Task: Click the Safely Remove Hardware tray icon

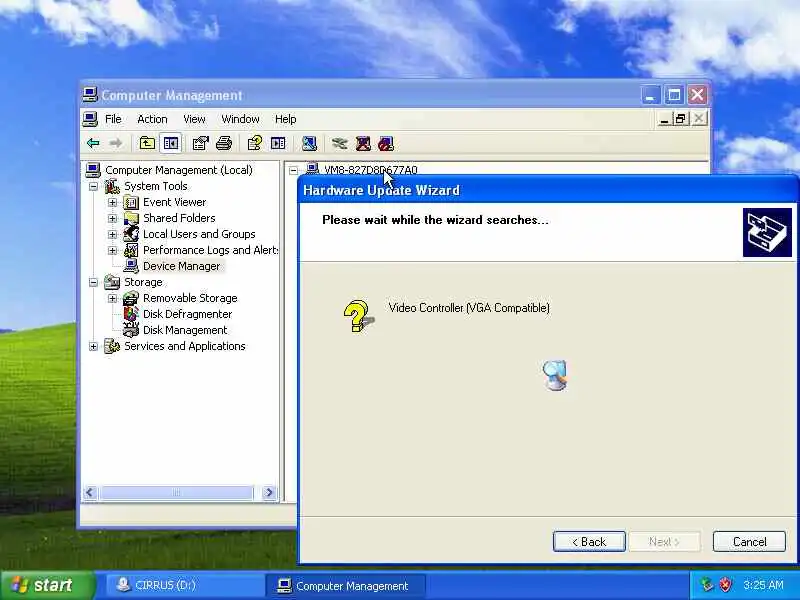Action: point(707,585)
